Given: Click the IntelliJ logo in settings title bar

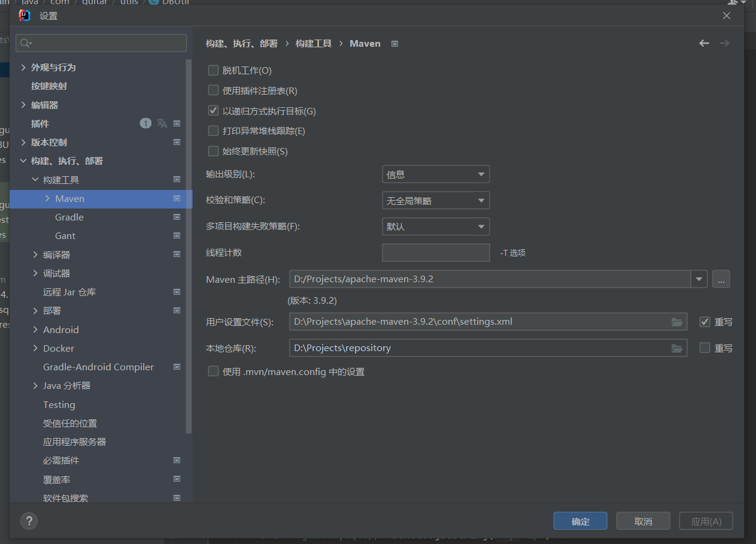Looking at the screenshot, I should pos(25,16).
